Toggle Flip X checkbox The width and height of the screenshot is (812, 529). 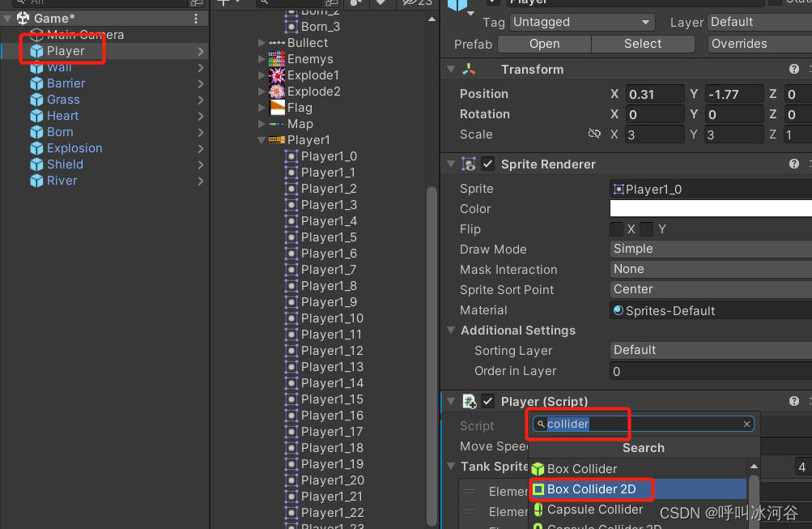[x=616, y=229]
